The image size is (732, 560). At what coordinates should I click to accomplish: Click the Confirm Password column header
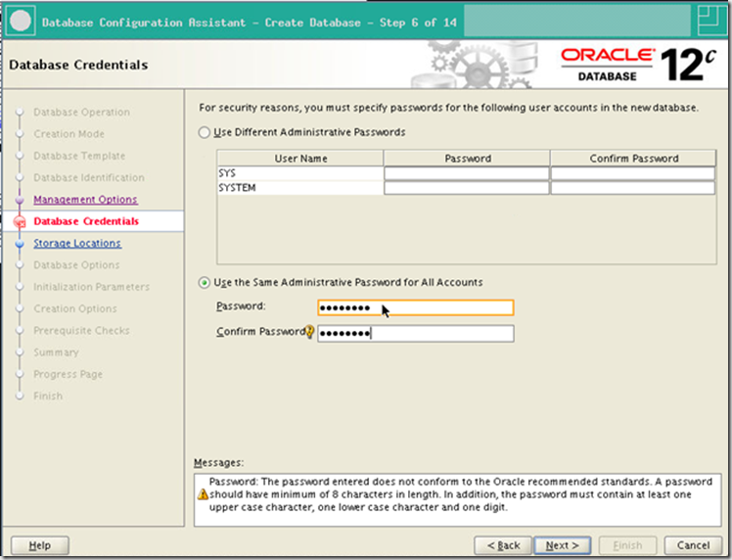click(633, 159)
